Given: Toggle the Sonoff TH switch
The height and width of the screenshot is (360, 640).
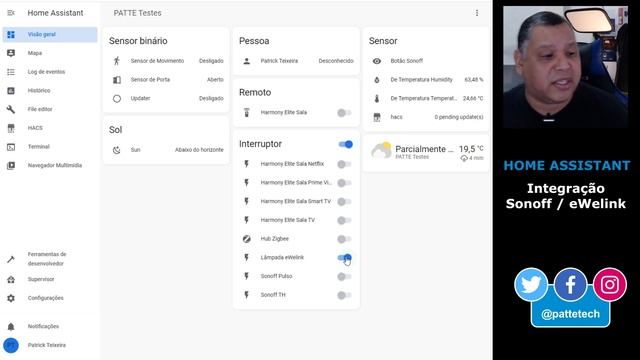Looking at the screenshot, I should point(344,295).
